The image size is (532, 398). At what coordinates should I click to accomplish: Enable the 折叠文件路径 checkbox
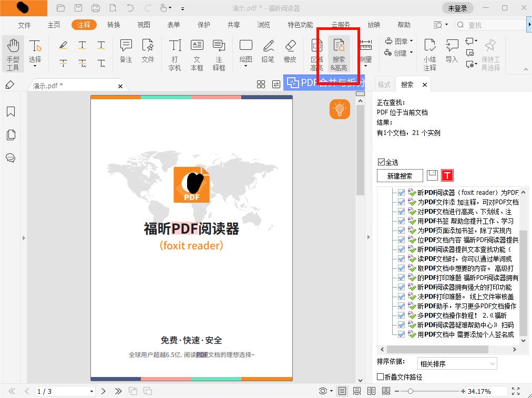(x=380, y=377)
